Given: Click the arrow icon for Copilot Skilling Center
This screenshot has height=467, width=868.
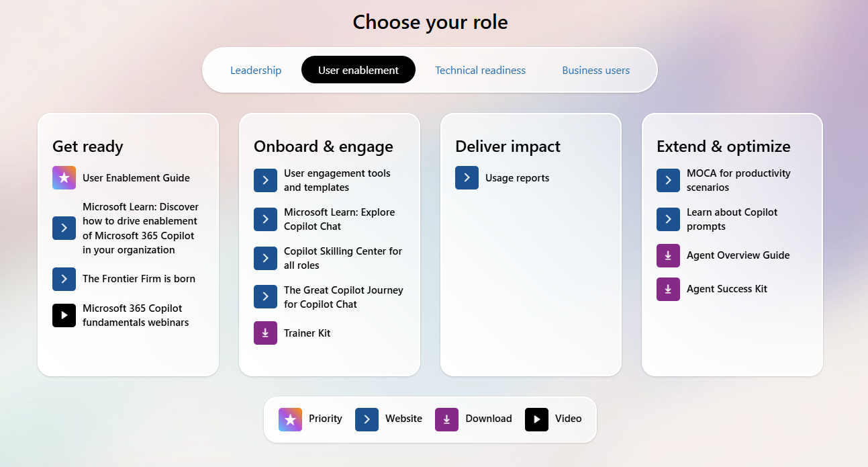Looking at the screenshot, I should pos(265,258).
